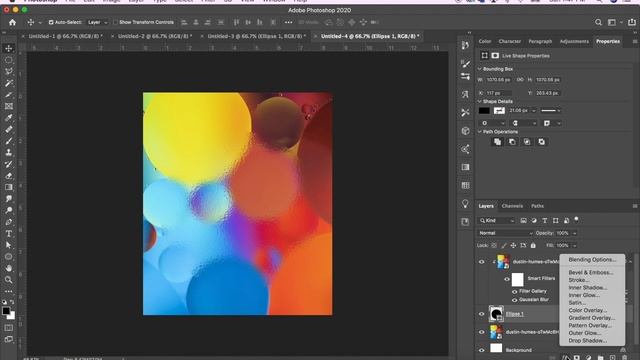640x360 pixels.
Task: Toggle the Auto-Select checkbox
Action: click(51, 22)
